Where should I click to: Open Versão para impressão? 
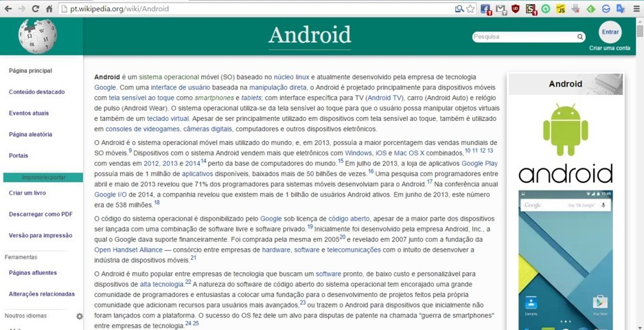(x=41, y=236)
